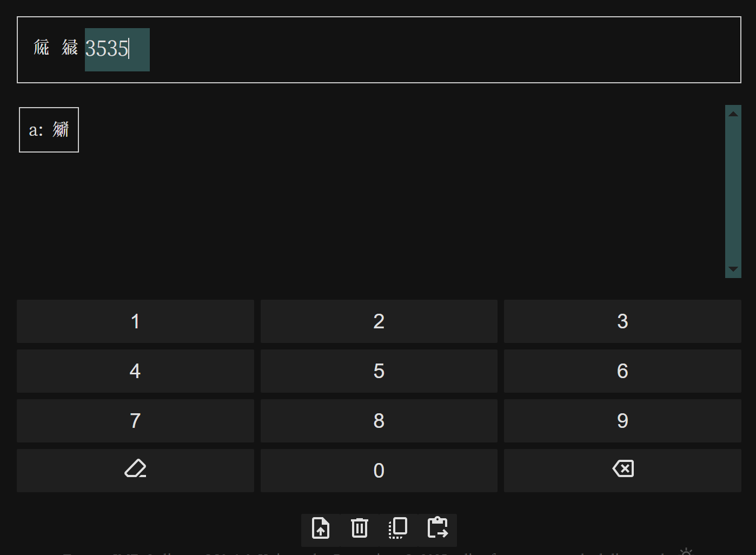Click the scrollbar down arrow
This screenshot has height=555, width=756.
733,269
